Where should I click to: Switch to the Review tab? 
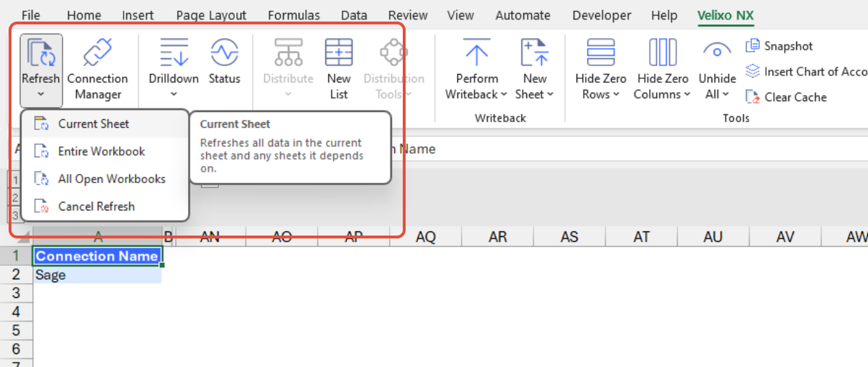(408, 15)
